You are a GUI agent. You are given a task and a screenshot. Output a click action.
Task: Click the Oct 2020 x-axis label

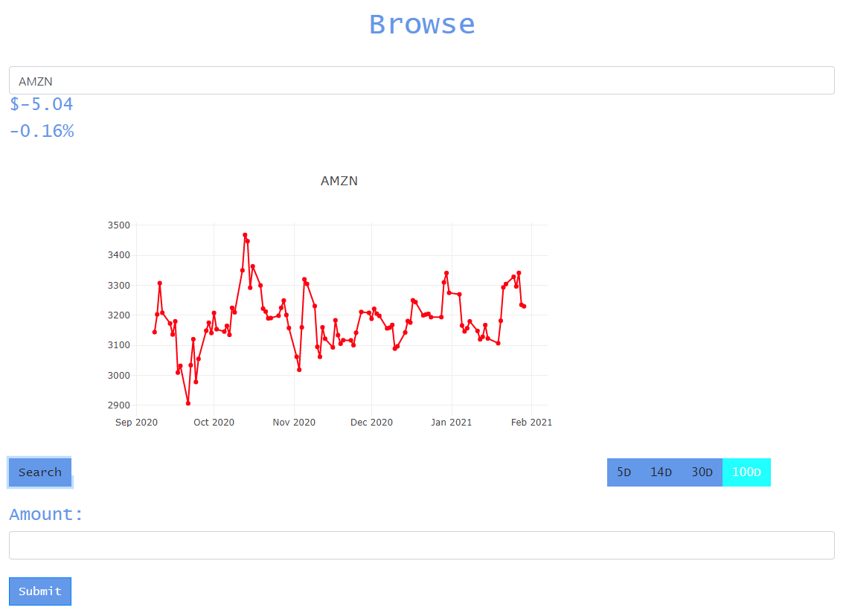coord(214,423)
